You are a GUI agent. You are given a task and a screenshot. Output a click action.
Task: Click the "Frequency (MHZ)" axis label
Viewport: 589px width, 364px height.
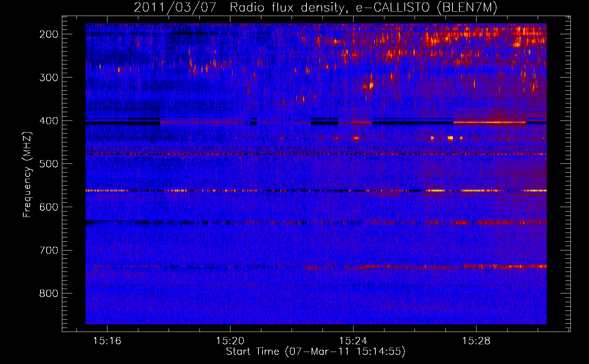pos(27,174)
